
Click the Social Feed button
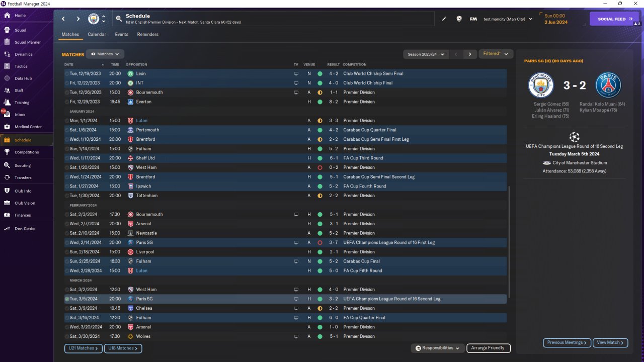[614, 19]
